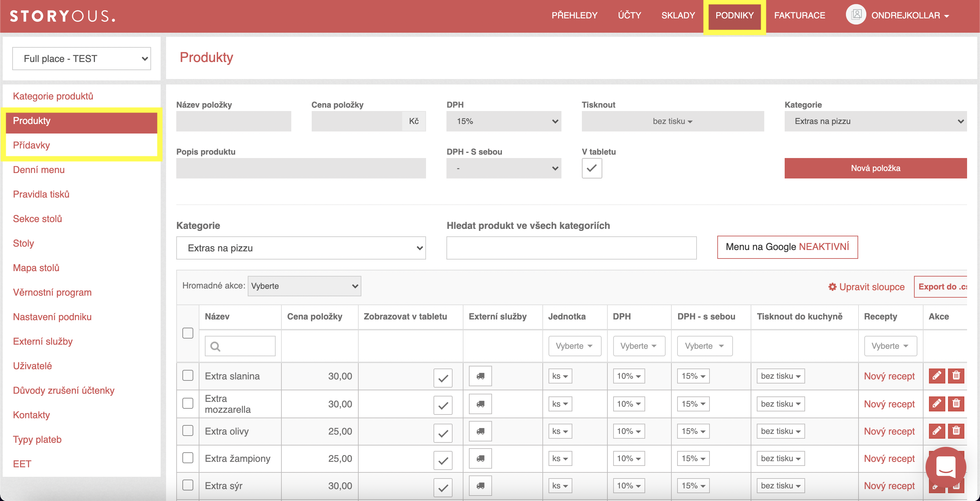Screen dimensions: 980x501
Task: Click the user avatar icon
Action: (x=856, y=15)
